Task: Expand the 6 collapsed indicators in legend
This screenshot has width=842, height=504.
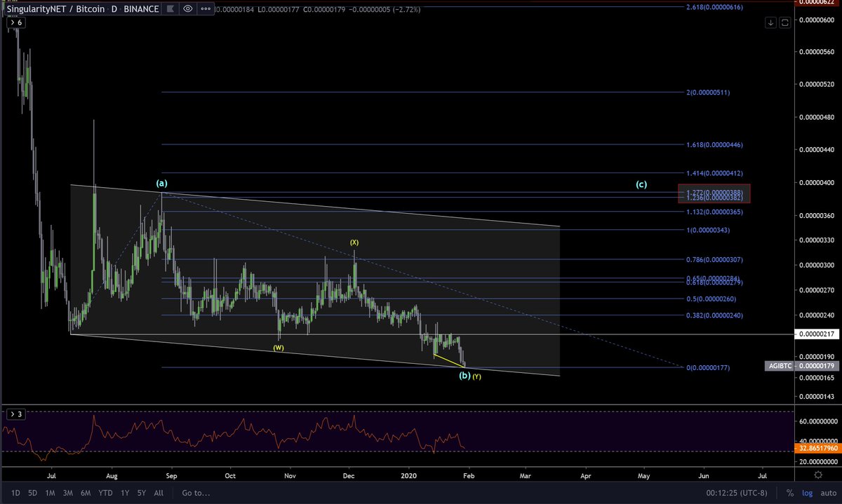Action: 16,22
